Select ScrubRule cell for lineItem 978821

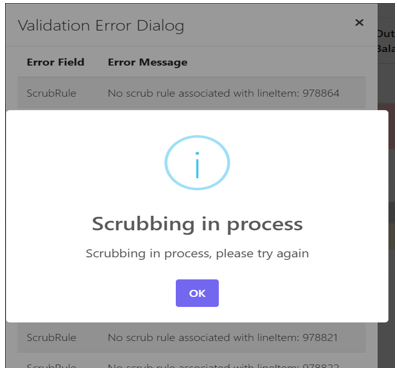pyautogui.click(x=51, y=337)
